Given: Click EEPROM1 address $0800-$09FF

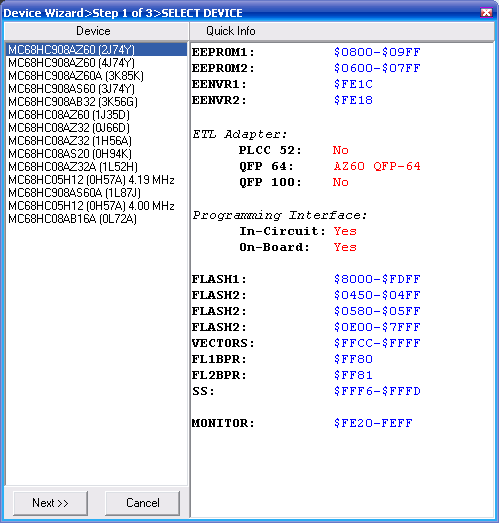Looking at the screenshot, I should 377,52.
